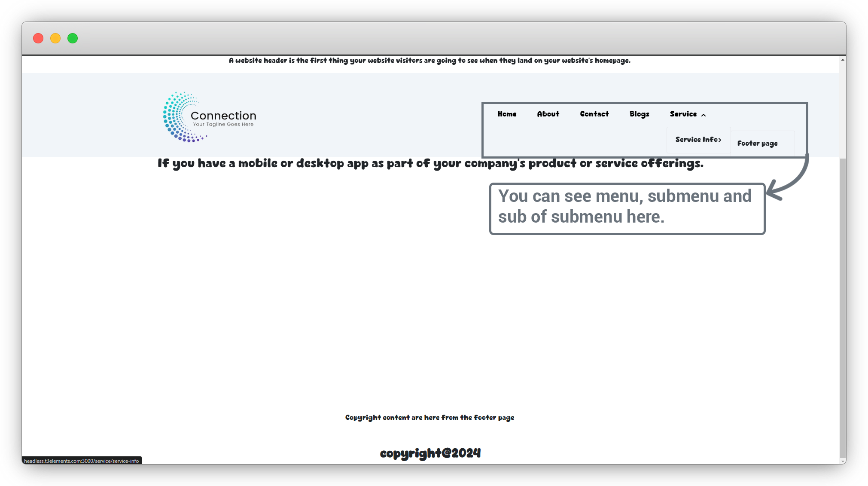Click the Connection logo tagline text

(x=223, y=125)
